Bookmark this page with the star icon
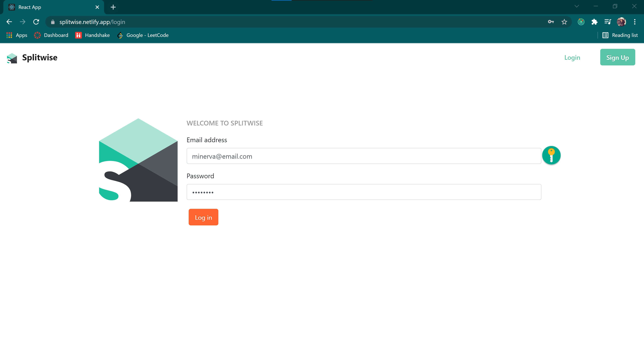Viewport: 644px width, 345px height. coord(564,22)
